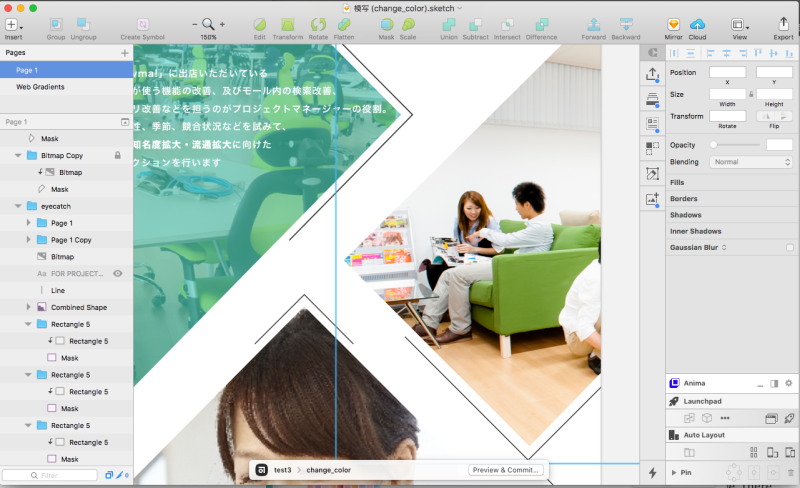Open the Cloud share icon
The image size is (800, 488).
pyautogui.click(x=697, y=25)
